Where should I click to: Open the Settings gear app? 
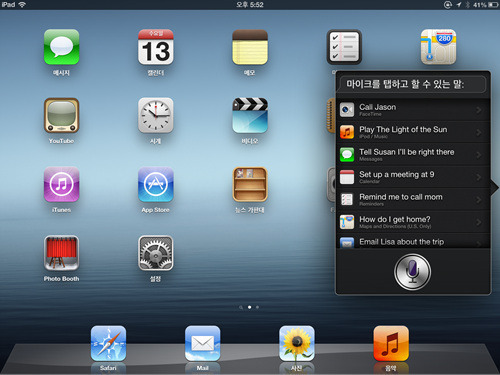point(156,253)
